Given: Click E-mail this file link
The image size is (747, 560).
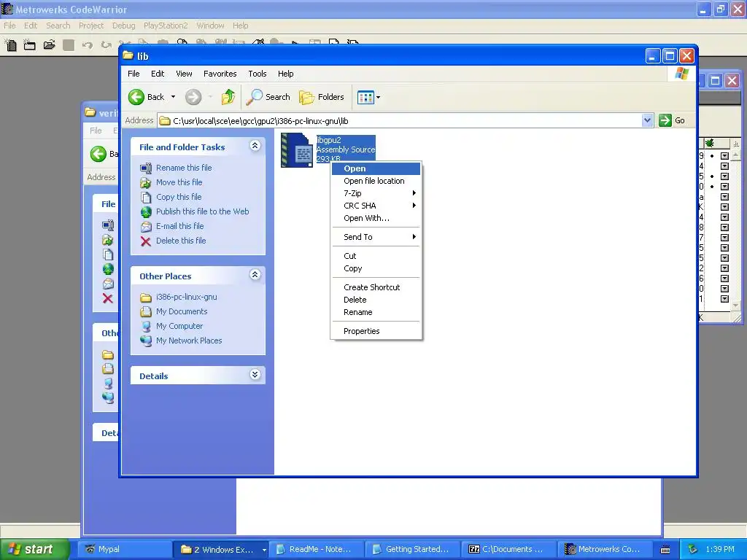Looking at the screenshot, I should pyautogui.click(x=179, y=226).
